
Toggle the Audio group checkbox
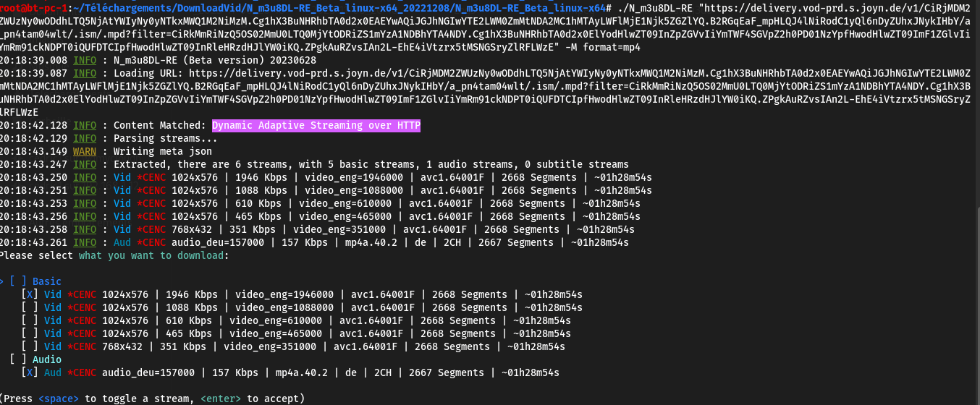tap(18, 359)
